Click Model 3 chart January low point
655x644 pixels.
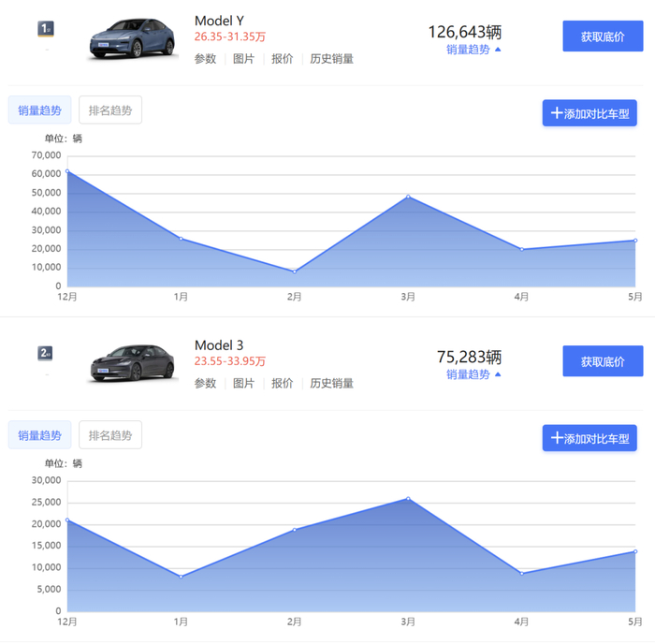click(181, 577)
